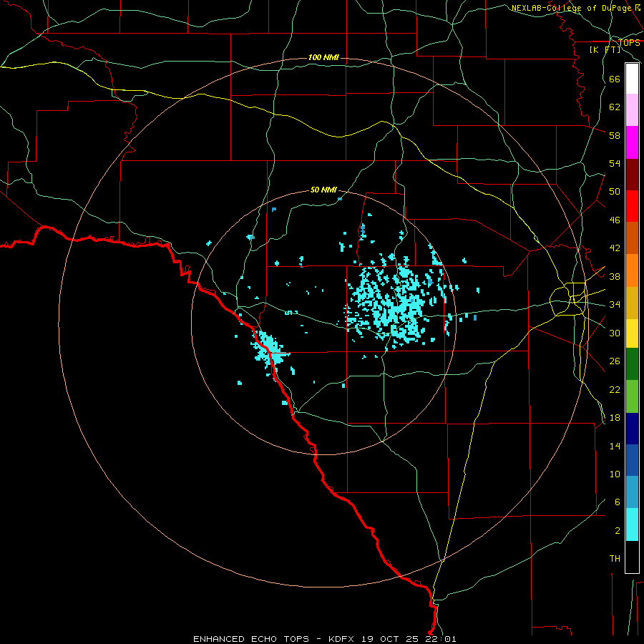The height and width of the screenshot is (644, 644).
Task: Click the legend value 66
Action: (615, 79)
